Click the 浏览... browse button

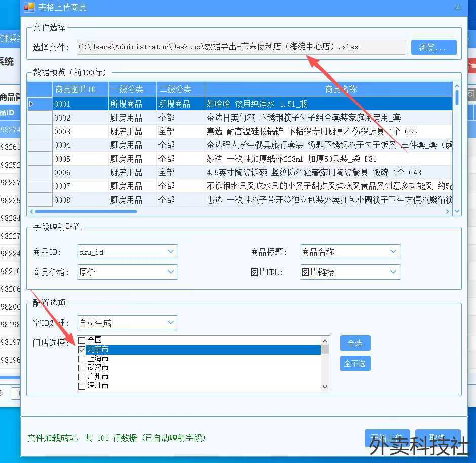point(433,47)
